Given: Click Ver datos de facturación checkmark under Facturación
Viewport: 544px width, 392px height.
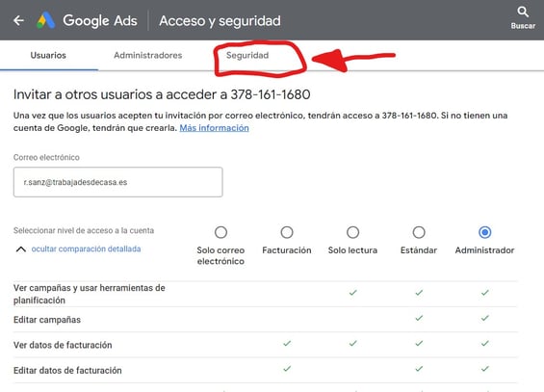Looking at the screenshot, I should pyautogui.click(x=287, y=343).
